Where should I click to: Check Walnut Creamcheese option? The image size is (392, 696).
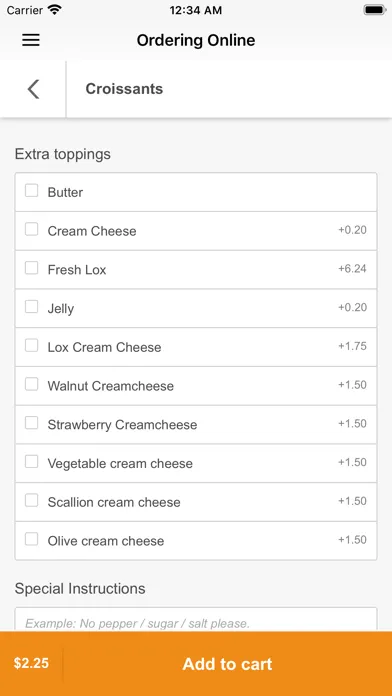coord(32,384)
